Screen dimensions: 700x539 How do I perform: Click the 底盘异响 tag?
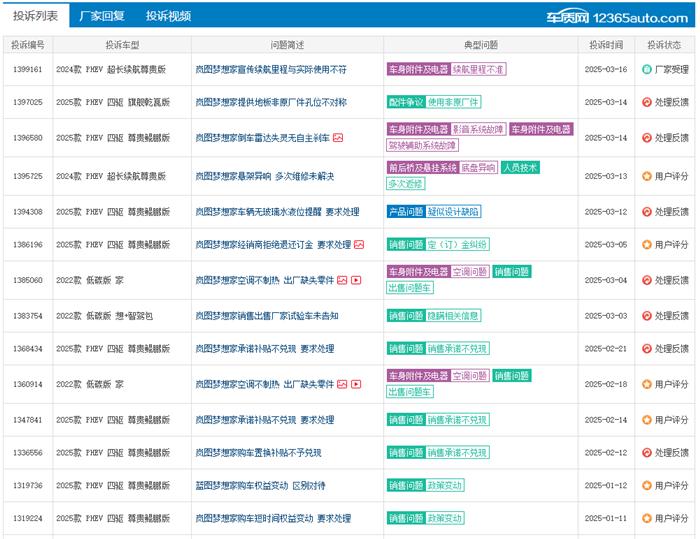coord(478,168)
